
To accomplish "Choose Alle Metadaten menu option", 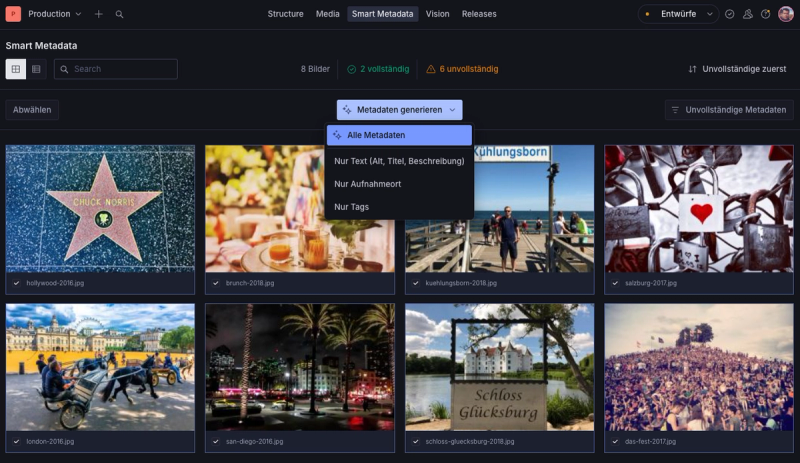I will point(399,135).
